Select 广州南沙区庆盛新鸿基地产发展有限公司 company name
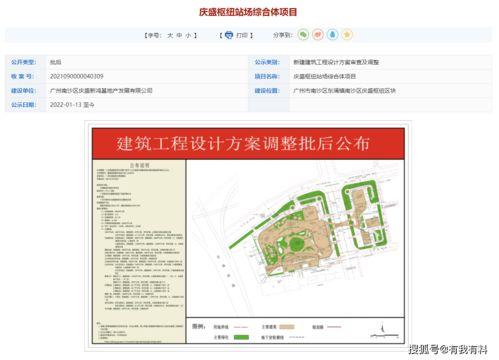The height and width of the screenshot is (360, 499). 101,90
